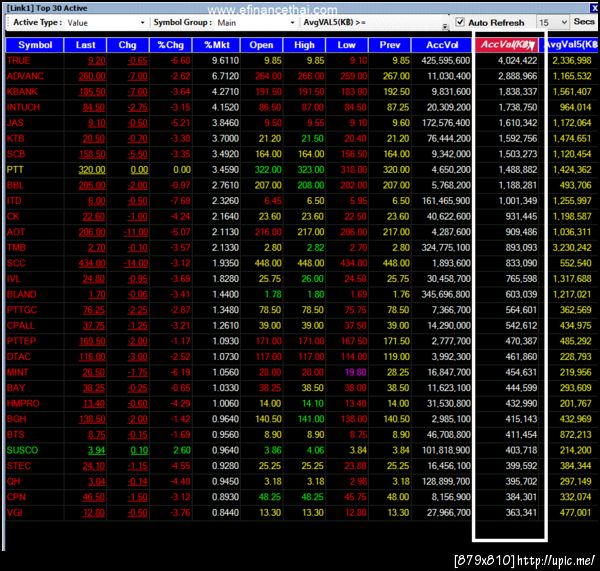Viewport: 600px width, 571px height.
Task: Click the AvgVal5(KB) column header
Action: [570, 45]
